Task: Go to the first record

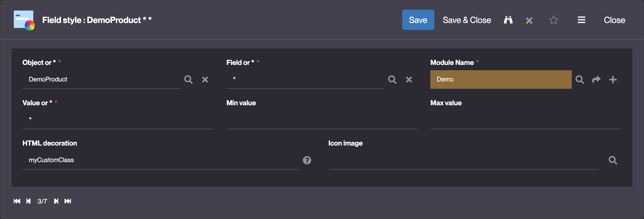Action: 17,201
